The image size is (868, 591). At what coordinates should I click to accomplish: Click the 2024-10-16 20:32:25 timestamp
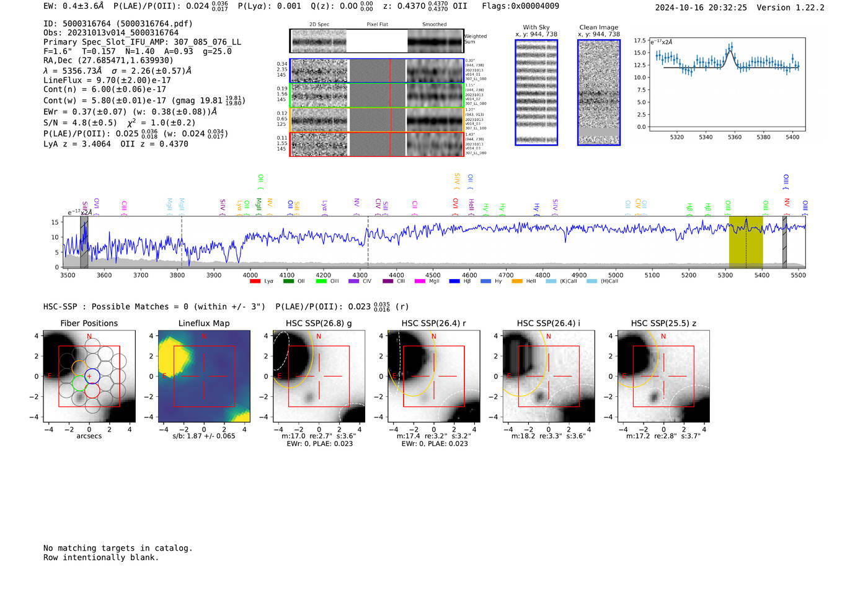pyautogui.click(x=701, y=7)
